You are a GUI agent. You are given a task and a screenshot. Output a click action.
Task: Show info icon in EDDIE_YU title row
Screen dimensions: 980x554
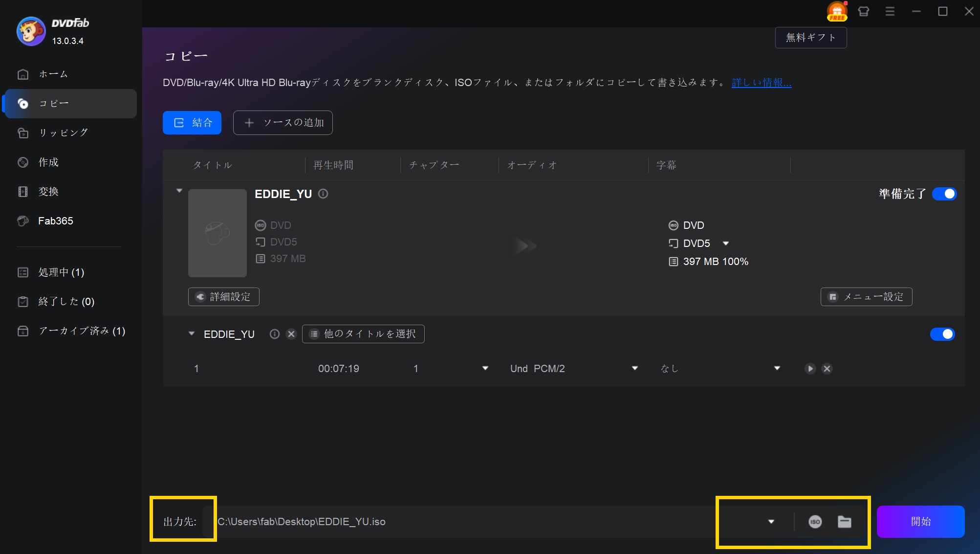(x=275, y=334)
